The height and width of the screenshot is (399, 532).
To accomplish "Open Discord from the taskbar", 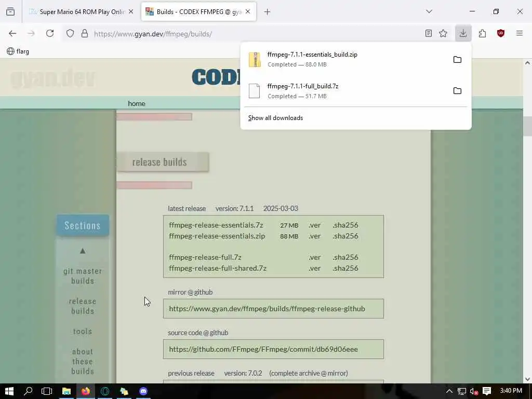I will click(x=143, y=391).
